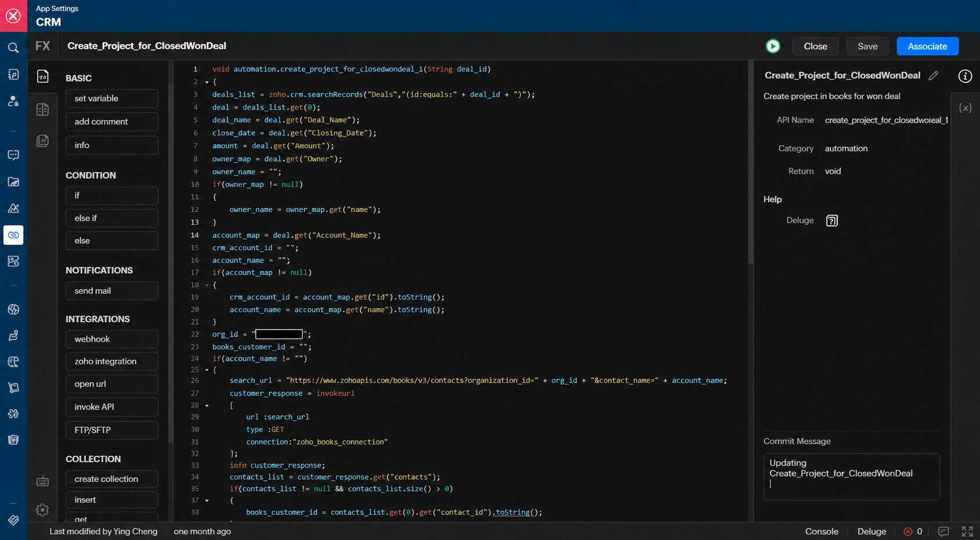Collapse code fold arrow at line 18
This screenshot has height=540, width=980.
pyautogui.click(x=207, y=285)
